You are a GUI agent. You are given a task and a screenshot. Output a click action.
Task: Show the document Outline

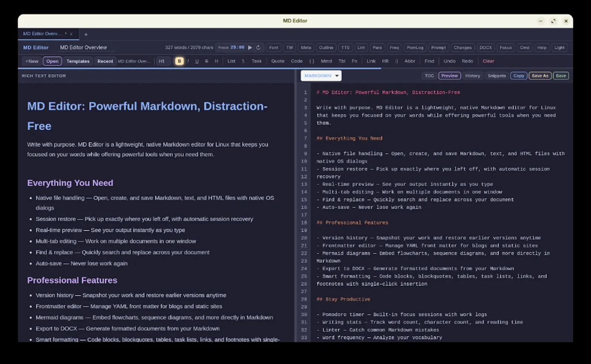326,48
